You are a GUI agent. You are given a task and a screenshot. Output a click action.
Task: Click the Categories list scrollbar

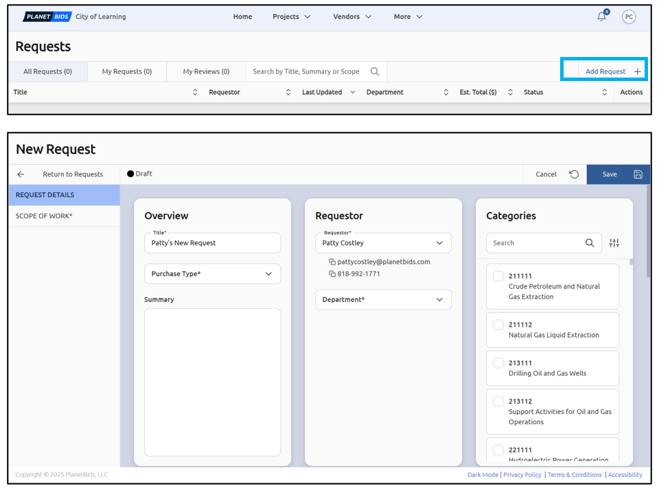click(x=631, y=300)
